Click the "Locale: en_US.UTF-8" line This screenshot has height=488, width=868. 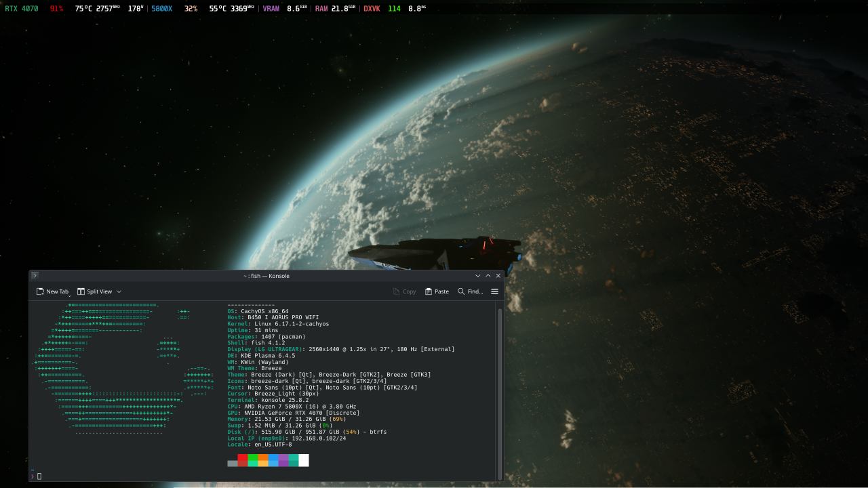tap(260, 445)
